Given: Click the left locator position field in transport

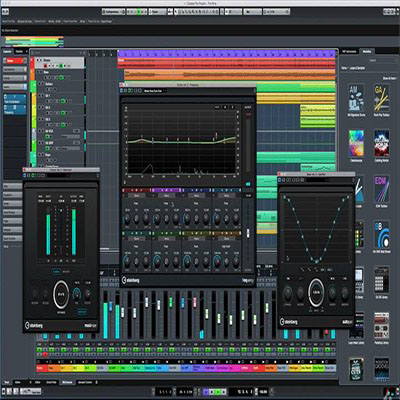Looking at the screenshot, I should point(165,391).
